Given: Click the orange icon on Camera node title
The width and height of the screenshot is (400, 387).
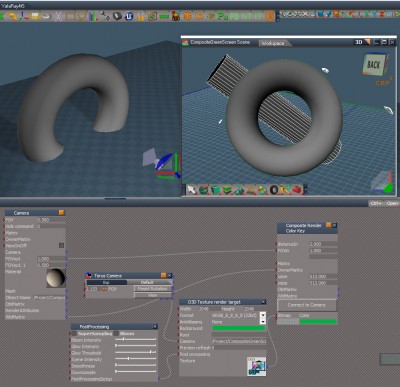Looking at the screenshot, I should click(61, 213).
